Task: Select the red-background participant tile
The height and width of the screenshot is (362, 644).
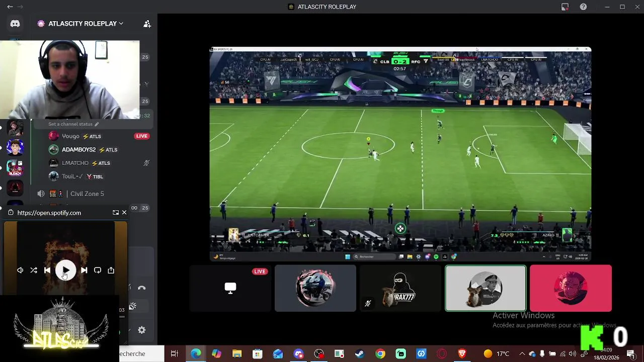Action: tap(571, 288)
